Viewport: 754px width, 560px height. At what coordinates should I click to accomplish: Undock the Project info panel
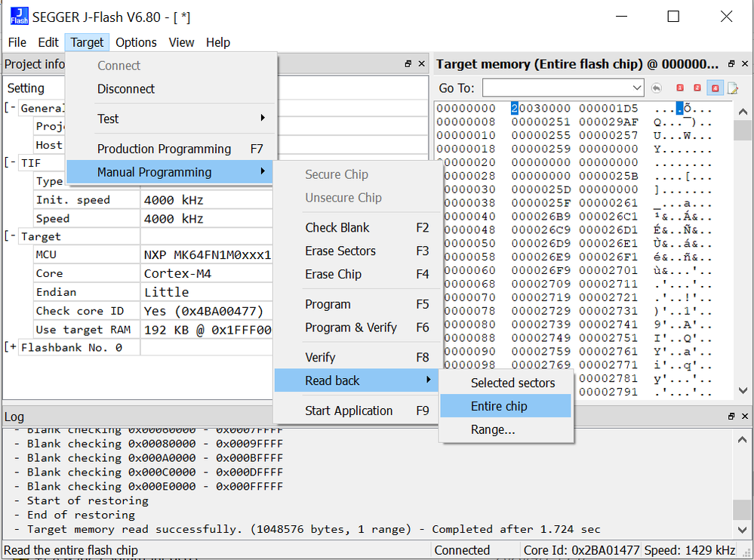point(408,63)
